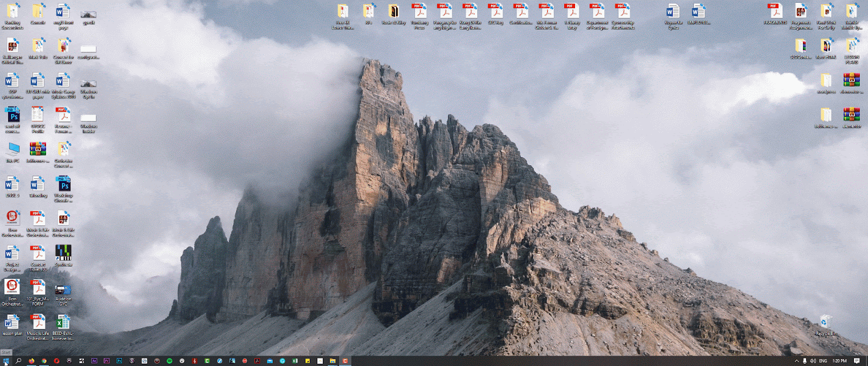Select the Final Work For Sir Lly folder
The height and width of the screenshot is (366, 868).
click(826, 17)
